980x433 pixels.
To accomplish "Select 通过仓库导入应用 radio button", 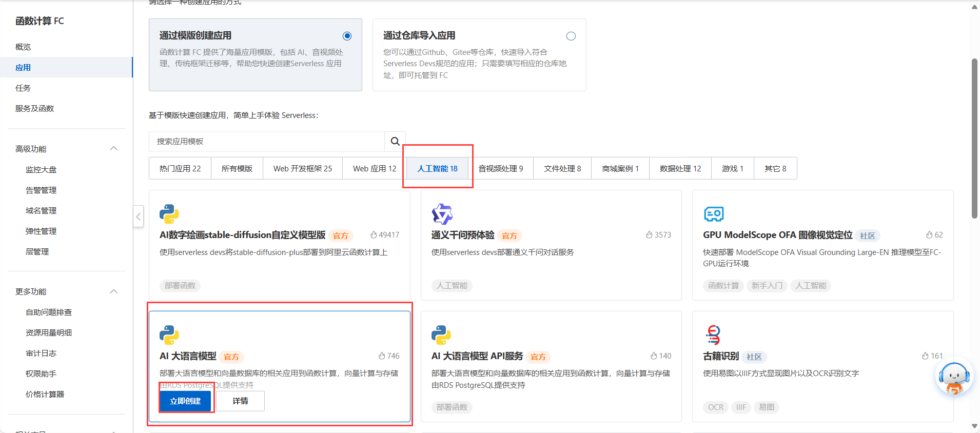I will click(571, 36).
